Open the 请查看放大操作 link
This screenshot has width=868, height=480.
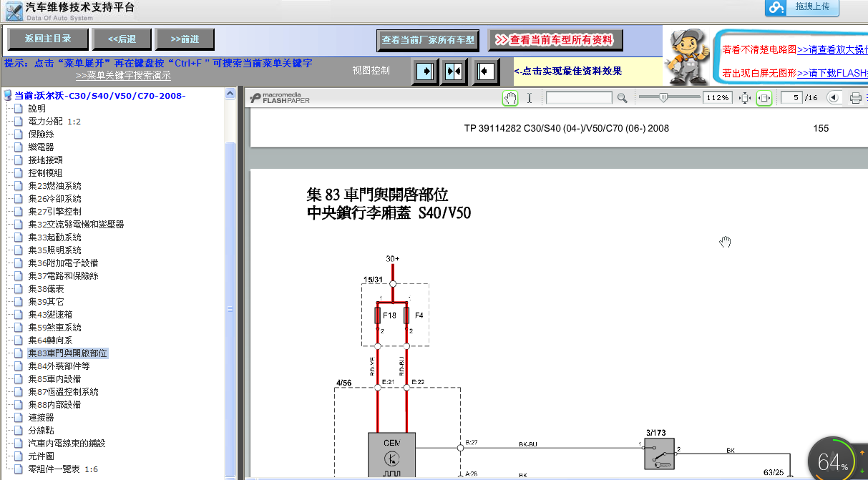tap(832, 50)
